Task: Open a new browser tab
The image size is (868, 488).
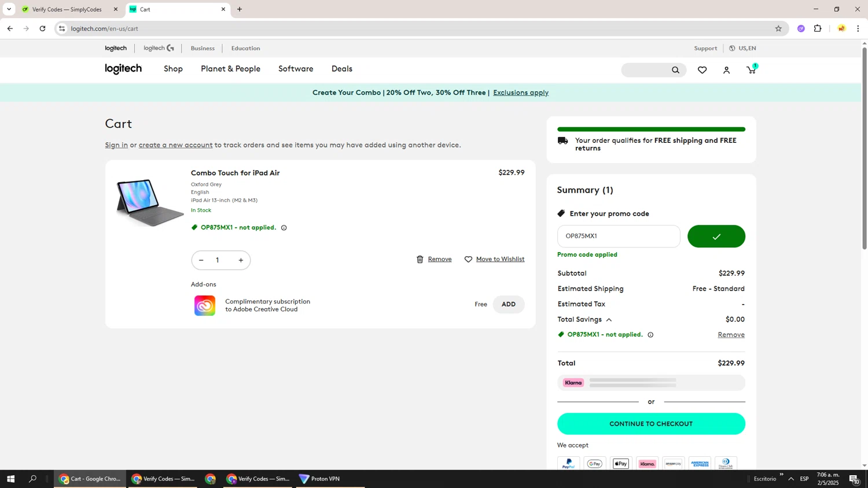Action: pyautogui.click(x=240, y=9)
